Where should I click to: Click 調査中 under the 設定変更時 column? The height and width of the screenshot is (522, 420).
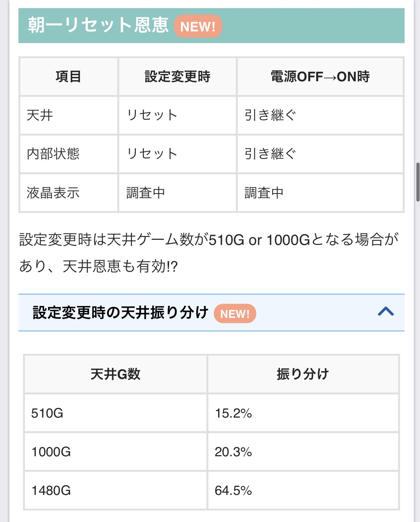146,193
